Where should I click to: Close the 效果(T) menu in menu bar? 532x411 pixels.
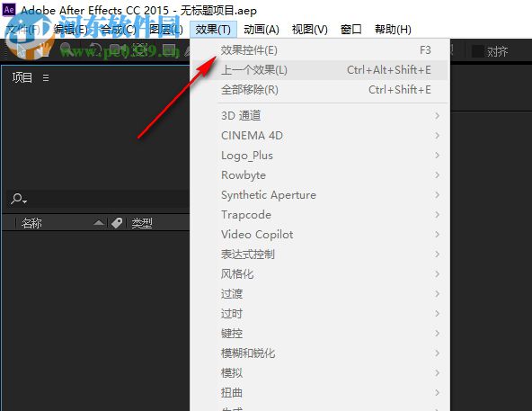(213, 30)
